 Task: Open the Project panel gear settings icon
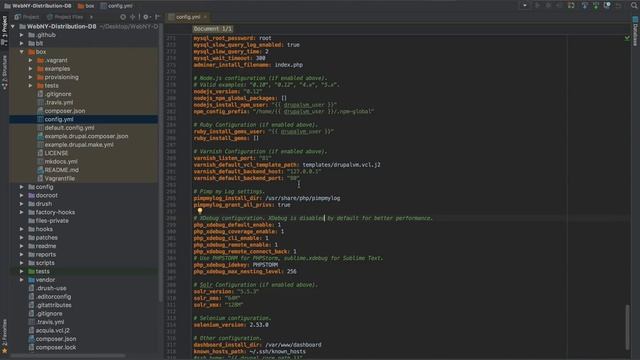point(146,17)
